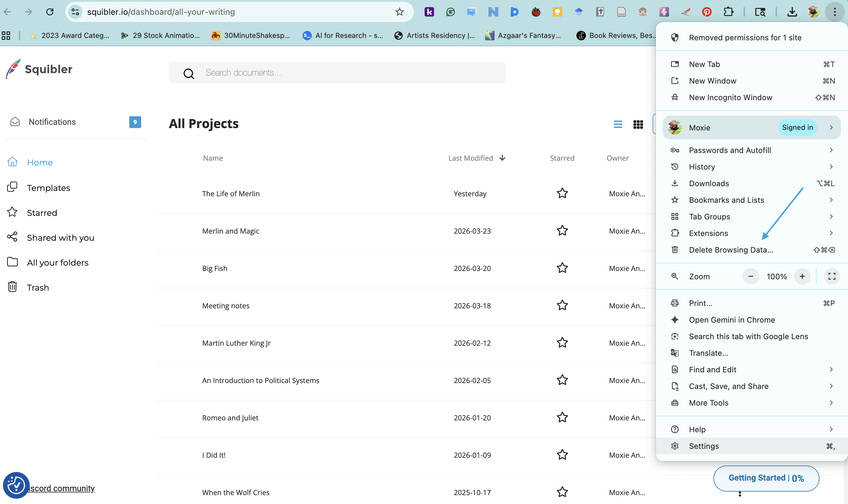
Task: Enter fullscreen from the Zoom row
Action: pyautogui.click(x=832, y=276)
